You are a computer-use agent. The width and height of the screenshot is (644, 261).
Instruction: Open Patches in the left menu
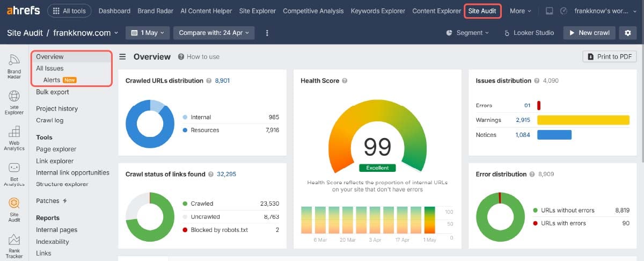click(x=52, y=201)
